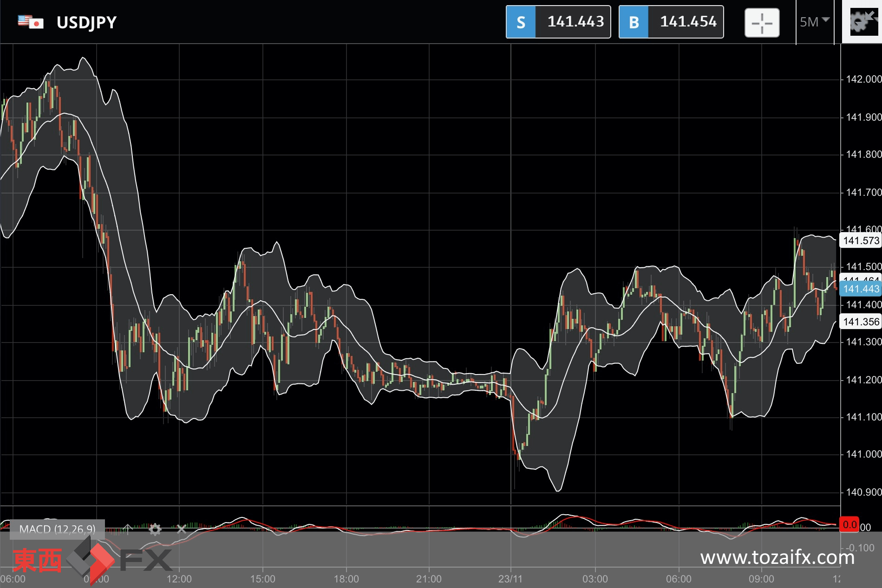This screenshot has width=882, height=588.
Task: Click the upper band price label 141.573
Action: point(861,240)
